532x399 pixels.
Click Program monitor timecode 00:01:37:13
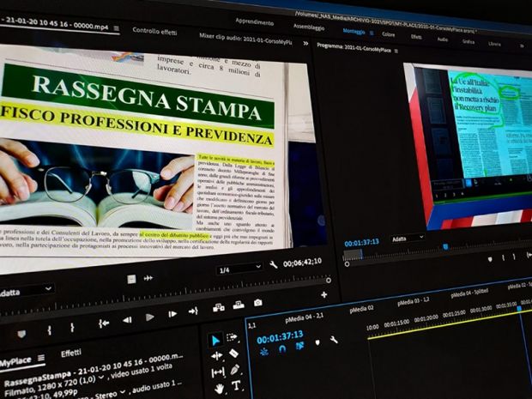click(361, 243)
